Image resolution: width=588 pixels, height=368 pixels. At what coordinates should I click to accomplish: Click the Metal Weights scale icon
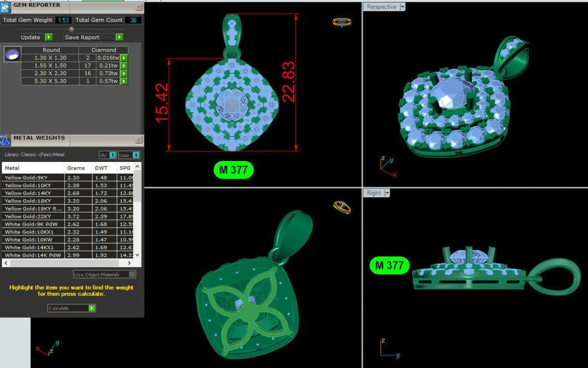(x=5, y=140)
